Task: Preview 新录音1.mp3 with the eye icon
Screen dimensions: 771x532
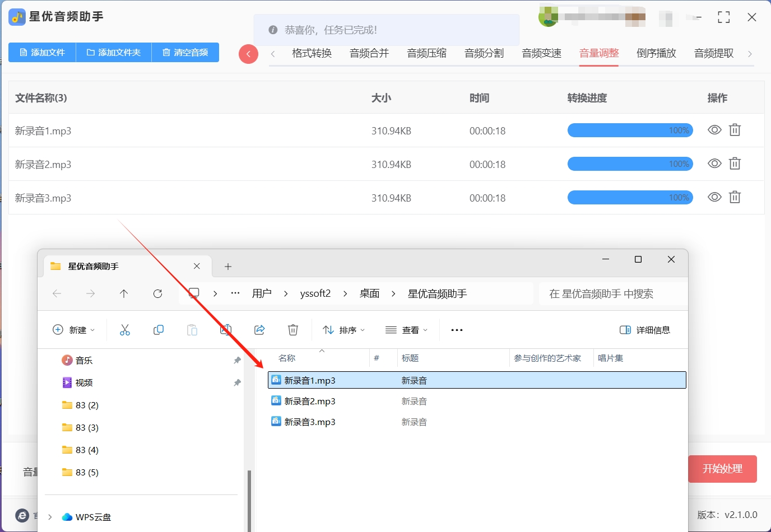Action: 714,130
